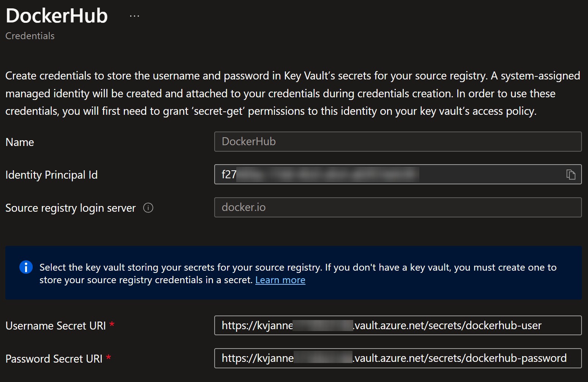The image size is (588, 382).
Task: Click the Identity Principal Id label
Action: pos(52,175)
